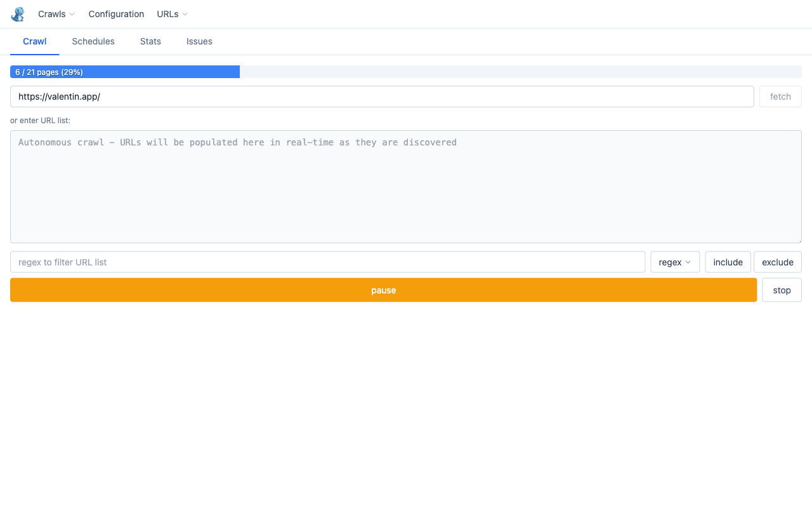812x508 pixels.
Task: Switch to the Crawl tab
Action: click(35, 41)
